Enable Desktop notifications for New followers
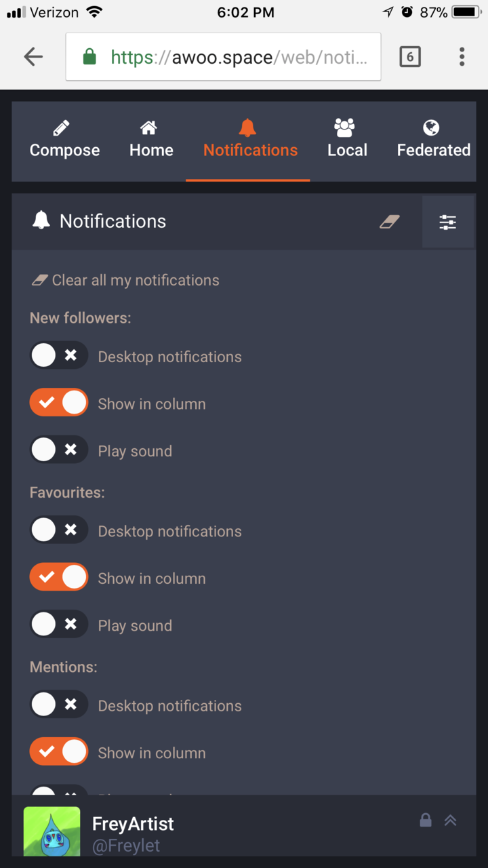The height and width of the screenshot is (868, 488). click(x=58, y=355)
